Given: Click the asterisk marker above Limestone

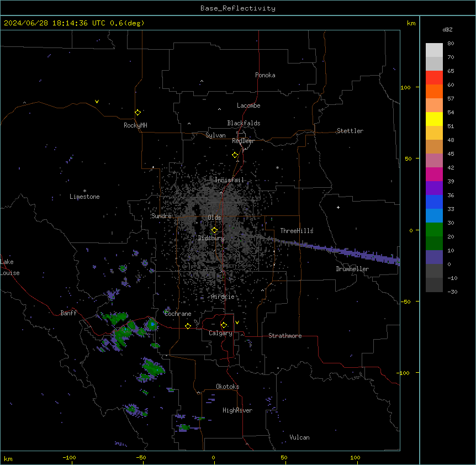Looking at the screenshot, I should click(x=84, y=191).
